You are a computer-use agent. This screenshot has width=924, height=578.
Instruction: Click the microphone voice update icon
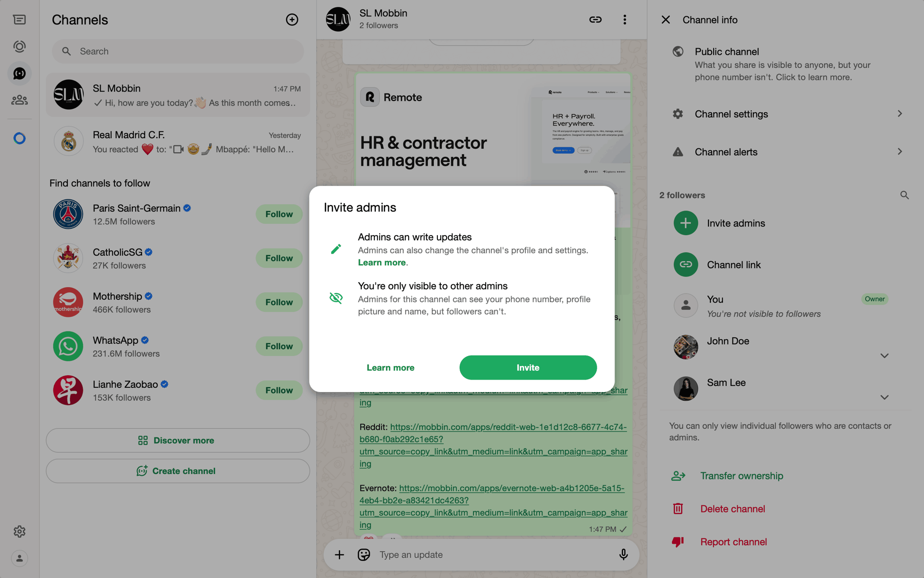(623, 555)
